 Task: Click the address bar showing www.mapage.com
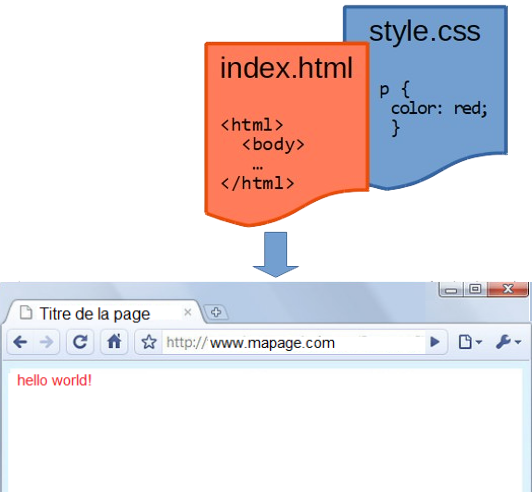(x=294, y=343)
